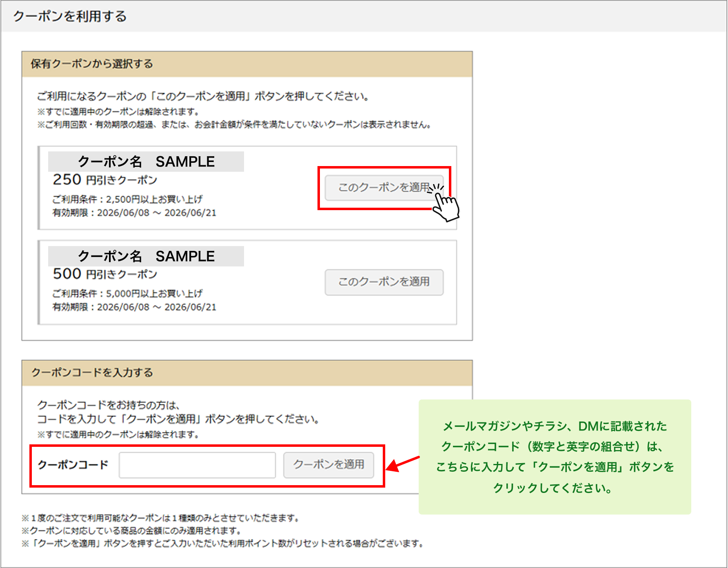Click the 利用ポイント数がリセット note line

[223, 544]
